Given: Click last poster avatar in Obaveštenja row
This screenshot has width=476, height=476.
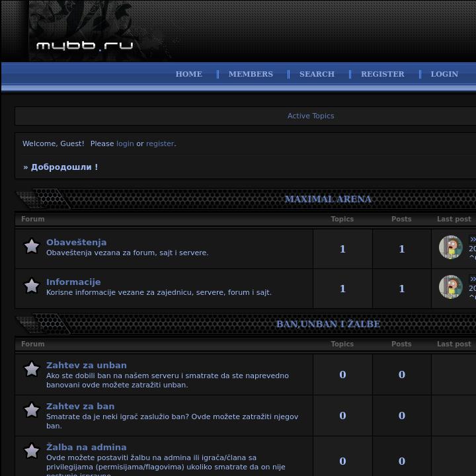Looking at the screenshot, I should pos(451,247).
